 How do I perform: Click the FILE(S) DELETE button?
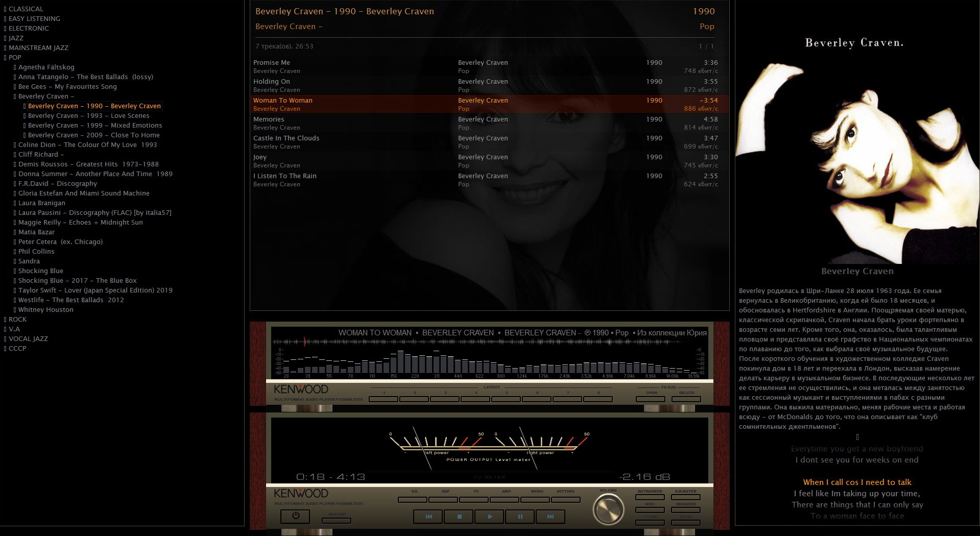[686, 399]
